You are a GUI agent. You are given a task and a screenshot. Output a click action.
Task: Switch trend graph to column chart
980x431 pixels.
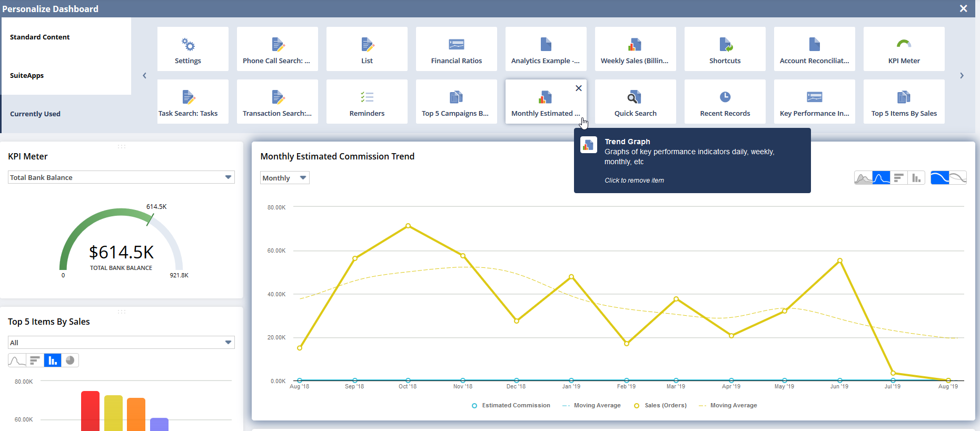(916, 178)
